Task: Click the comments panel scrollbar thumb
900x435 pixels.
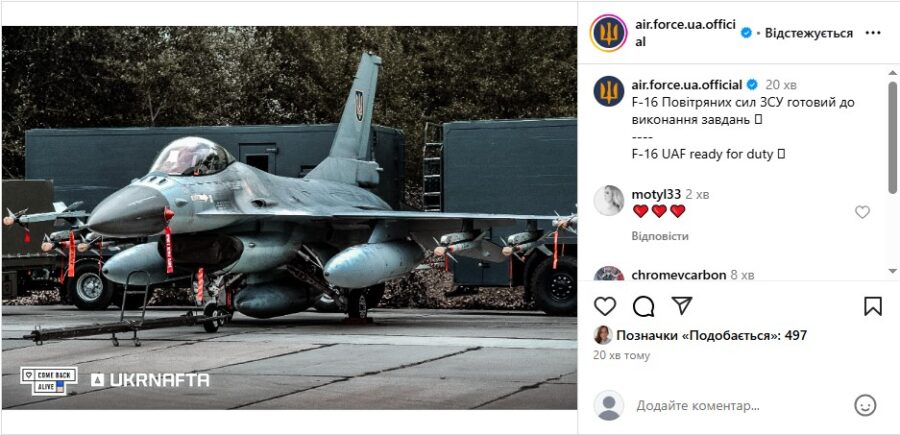Action: point(892,138)
